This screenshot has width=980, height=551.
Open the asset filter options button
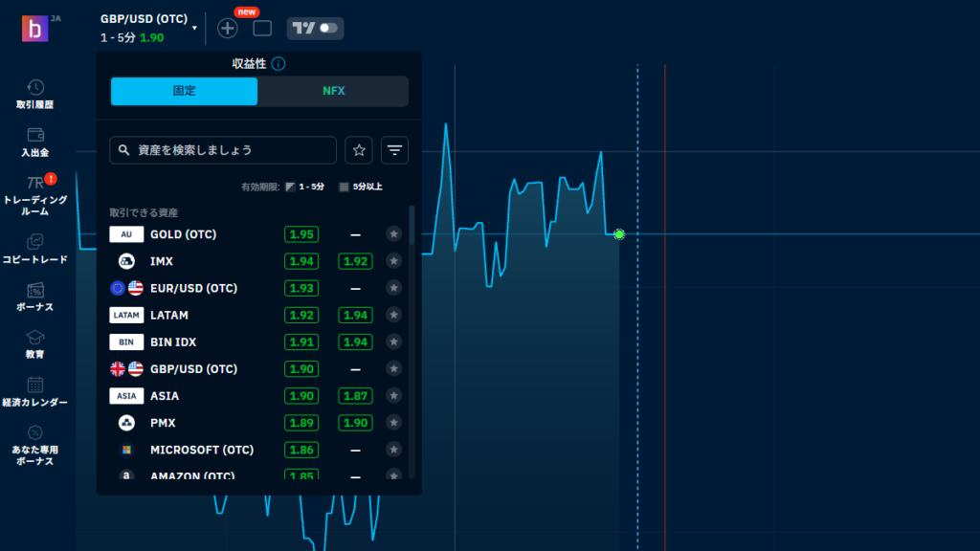(x=394, y=150)
